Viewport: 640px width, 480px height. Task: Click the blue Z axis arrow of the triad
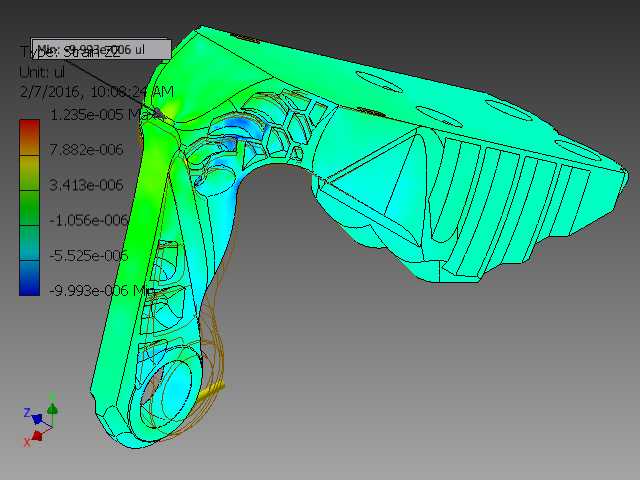coord(37,418)
